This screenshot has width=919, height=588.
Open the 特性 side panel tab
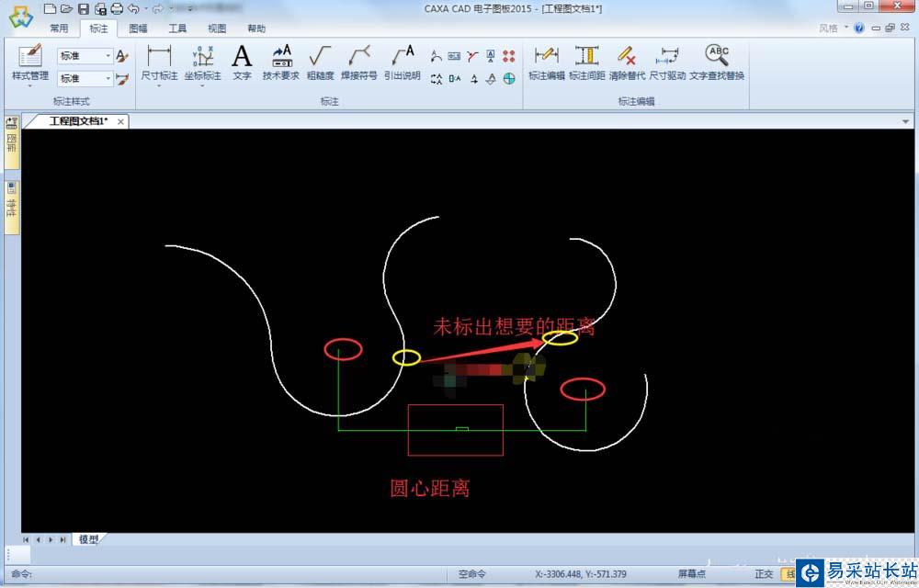click(11, 207)
